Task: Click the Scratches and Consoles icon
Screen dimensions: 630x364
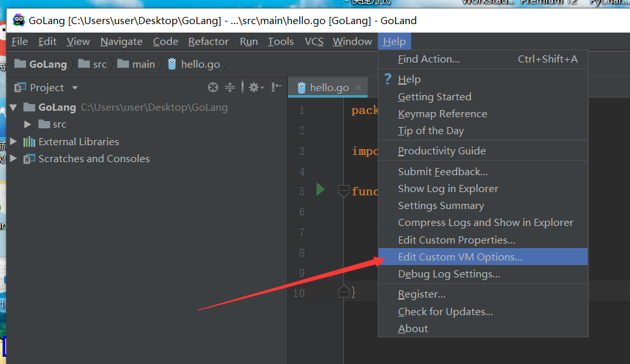Action: pos(29,159)
